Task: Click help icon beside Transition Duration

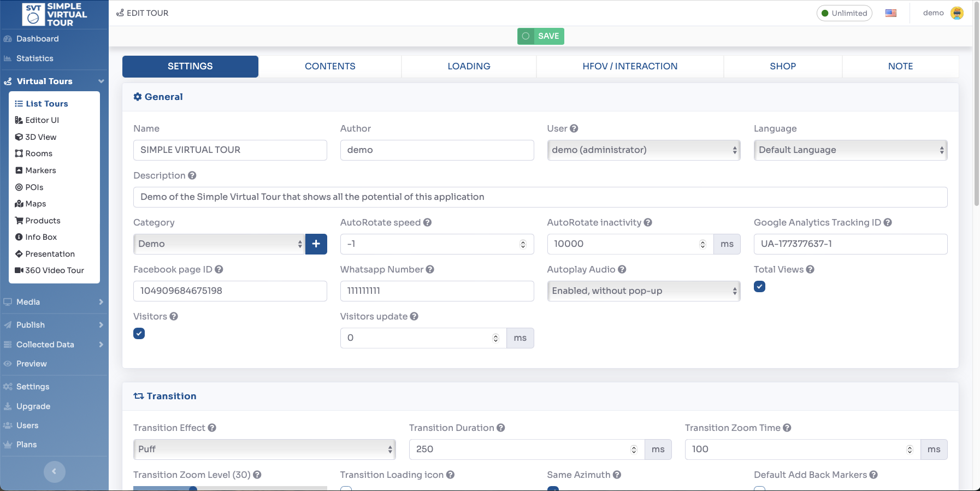Action: (501, 428)
